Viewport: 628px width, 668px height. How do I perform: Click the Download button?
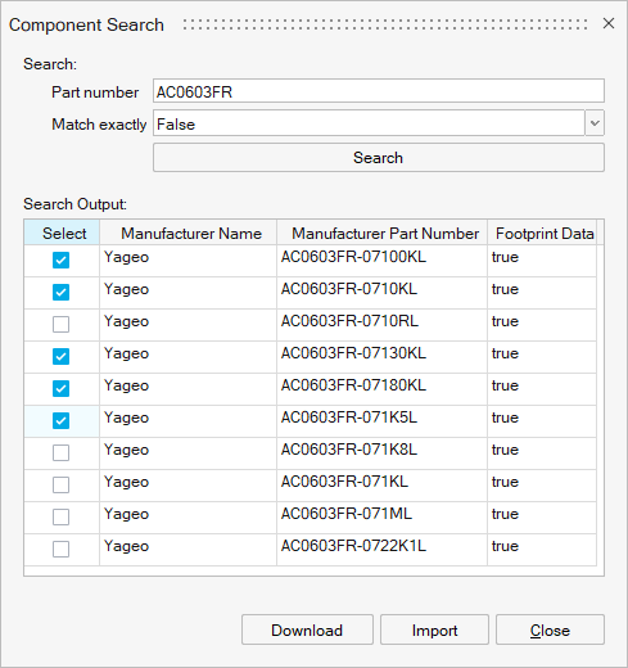pyautogui.click(x=307, y=630)
